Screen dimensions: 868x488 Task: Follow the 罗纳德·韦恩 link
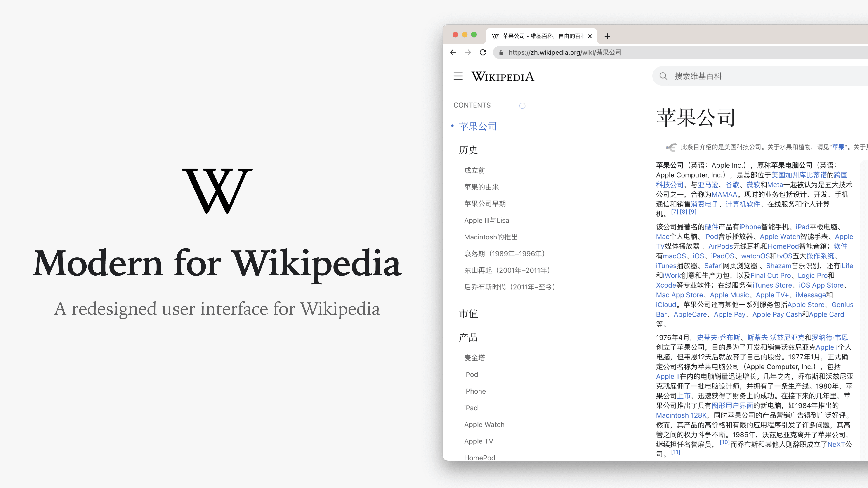click(x=830, y=338)
